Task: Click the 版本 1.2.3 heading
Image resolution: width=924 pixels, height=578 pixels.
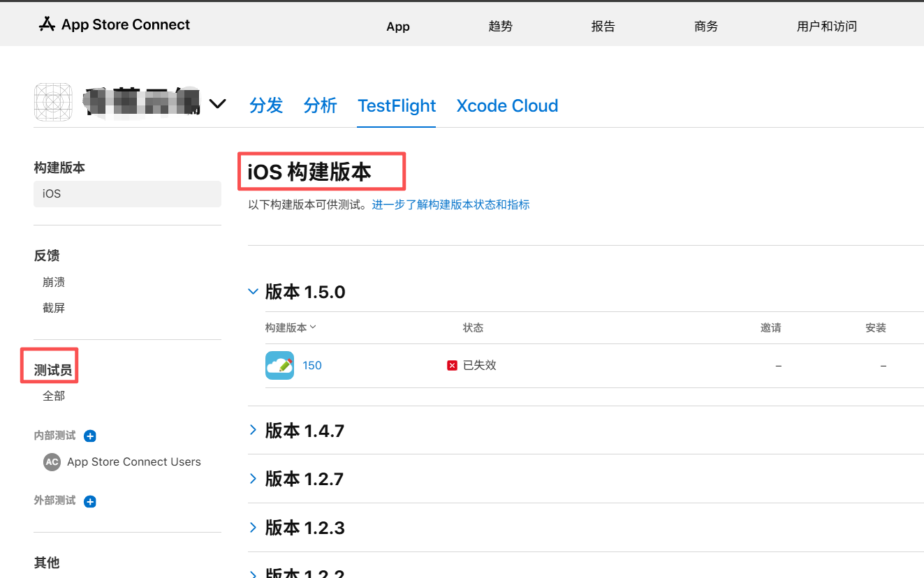Action: (305, 528)
